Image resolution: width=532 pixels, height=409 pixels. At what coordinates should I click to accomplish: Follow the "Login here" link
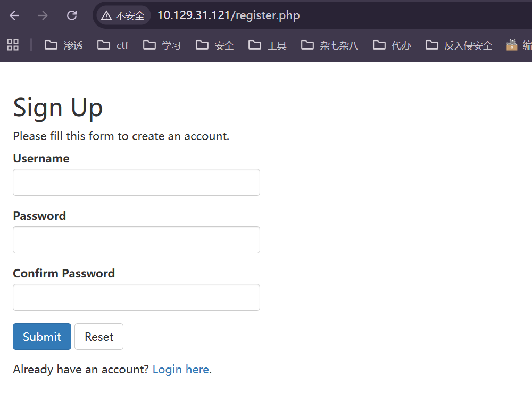coord(180,370)
